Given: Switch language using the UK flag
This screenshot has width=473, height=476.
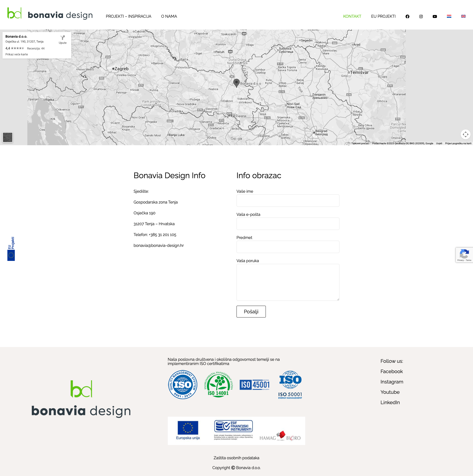Looking at the screenshot, I should (x=463, y=16).
